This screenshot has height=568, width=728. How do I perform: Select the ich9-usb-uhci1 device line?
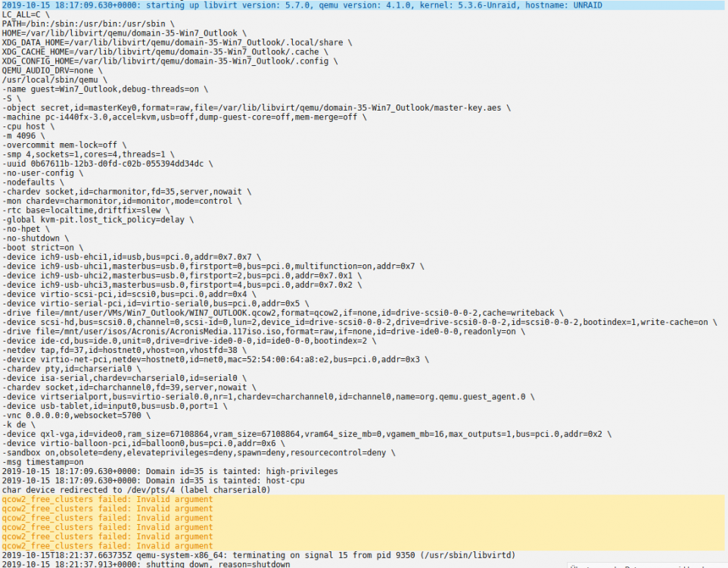pos(213,265)
